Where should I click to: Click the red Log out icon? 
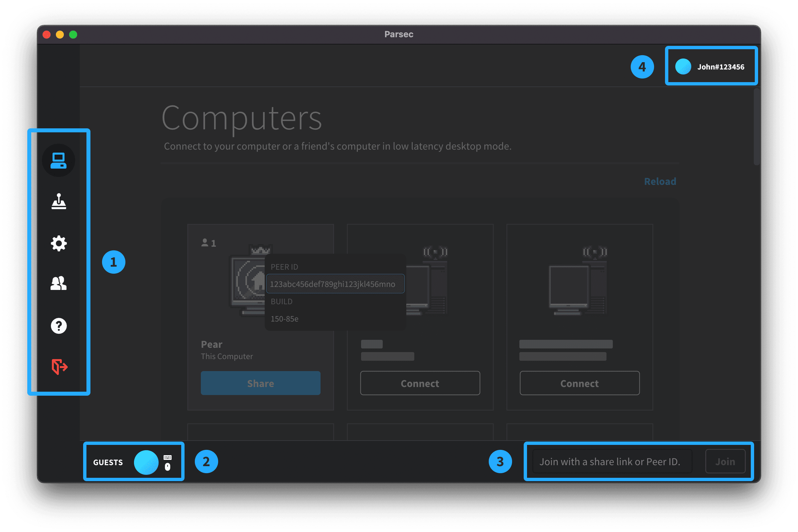[x=59, y=366]
